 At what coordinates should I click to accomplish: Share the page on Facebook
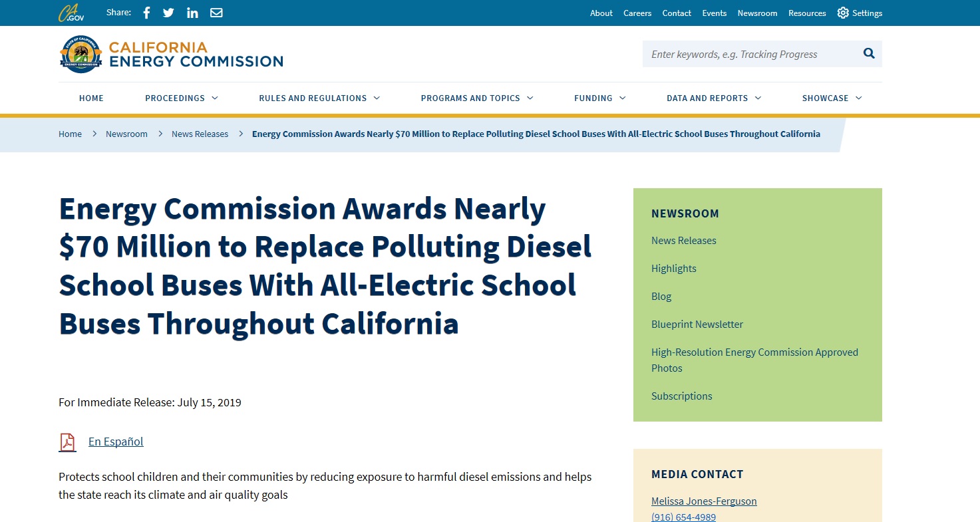coord(147,13)
